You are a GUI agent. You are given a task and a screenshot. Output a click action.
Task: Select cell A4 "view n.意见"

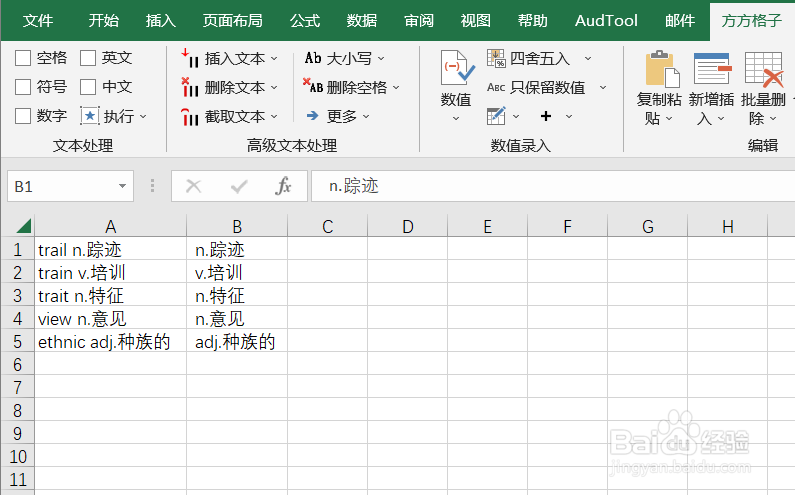tap(111, 319)
